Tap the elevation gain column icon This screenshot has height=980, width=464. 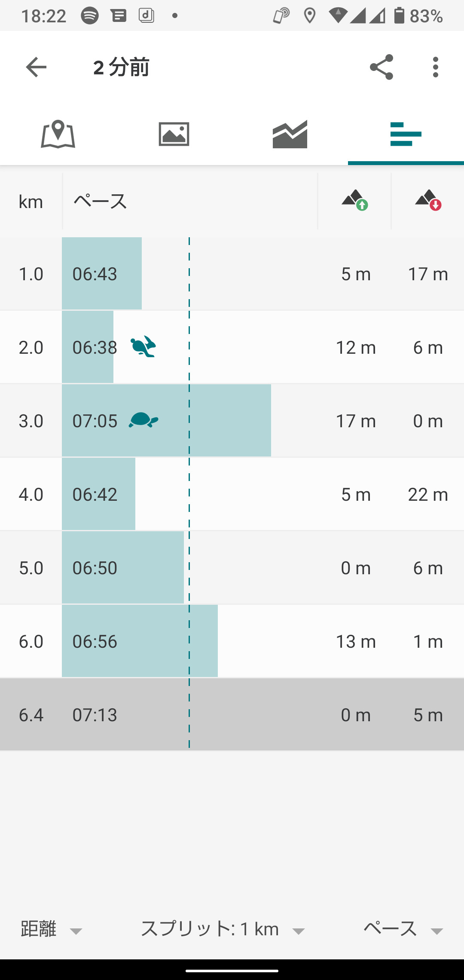355,200
